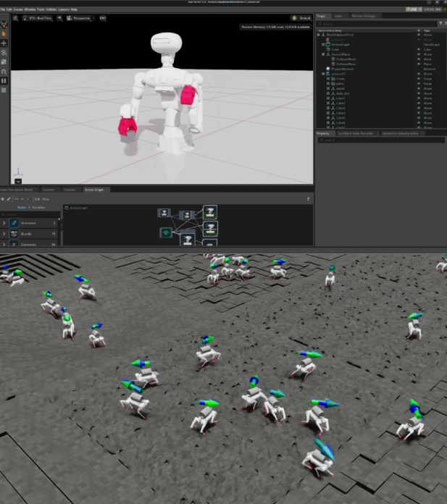Switch to the Console tab
This screenshot has height=504, width=447.
(70, 190)
